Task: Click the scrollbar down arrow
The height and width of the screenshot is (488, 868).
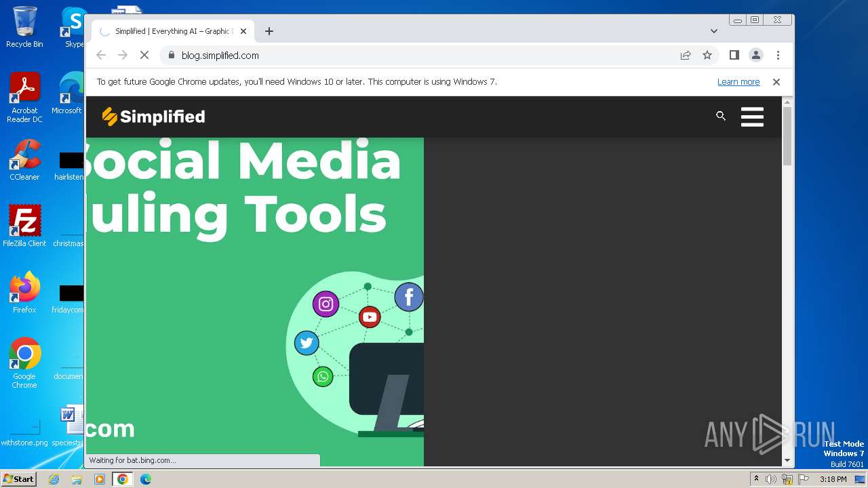Action: pyautogui.click(x=787, y=460)
